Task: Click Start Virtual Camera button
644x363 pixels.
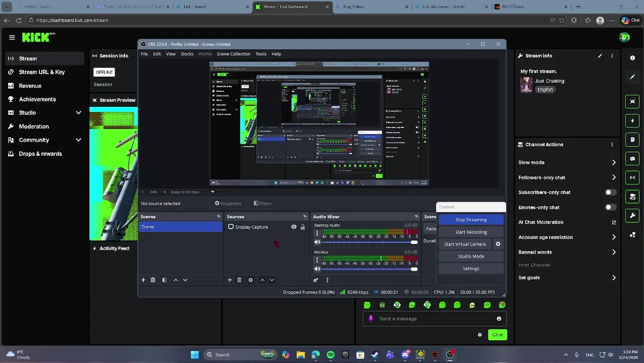Action: click(465, 244)
